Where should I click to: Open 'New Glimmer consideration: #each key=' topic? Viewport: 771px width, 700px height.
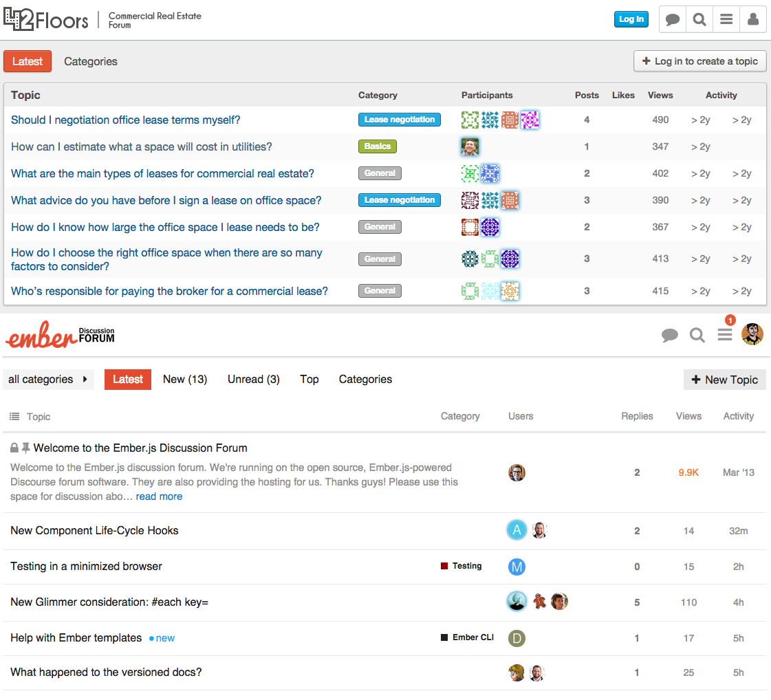coord(109,602)
